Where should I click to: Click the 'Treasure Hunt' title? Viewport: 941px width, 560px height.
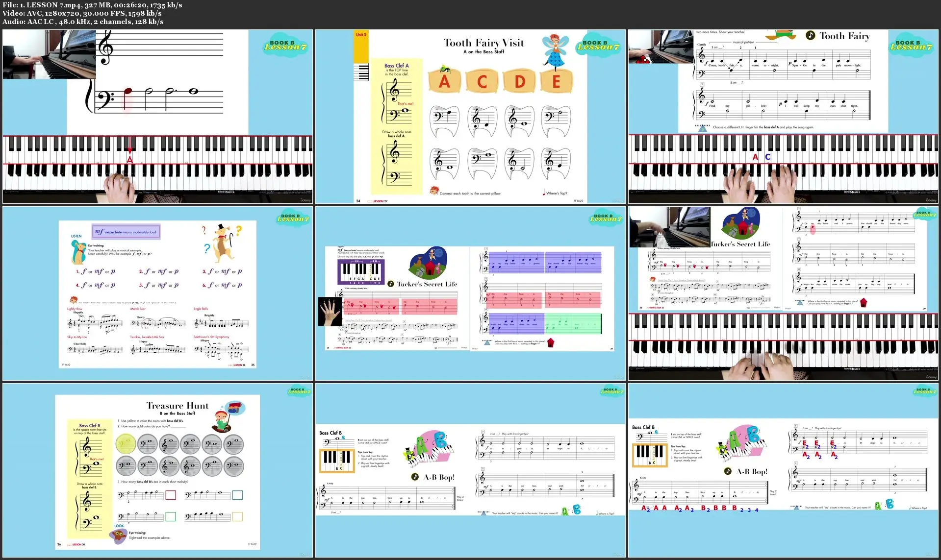tap(178, 406)
